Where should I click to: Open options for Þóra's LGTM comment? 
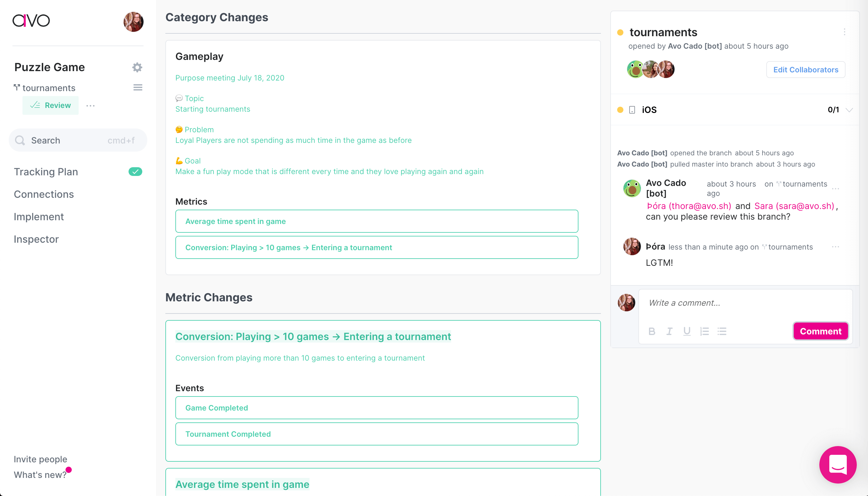(836, 247)
